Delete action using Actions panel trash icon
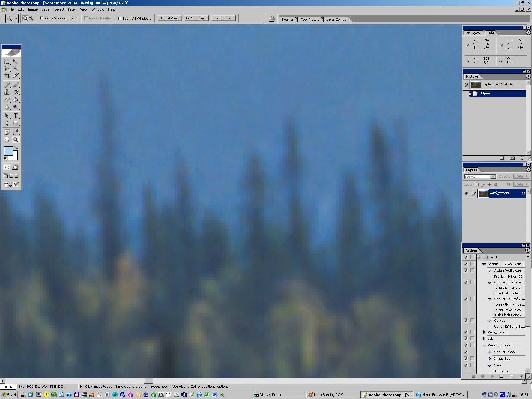The height and width of the screenshot is (399, 532). pos(521,376)
